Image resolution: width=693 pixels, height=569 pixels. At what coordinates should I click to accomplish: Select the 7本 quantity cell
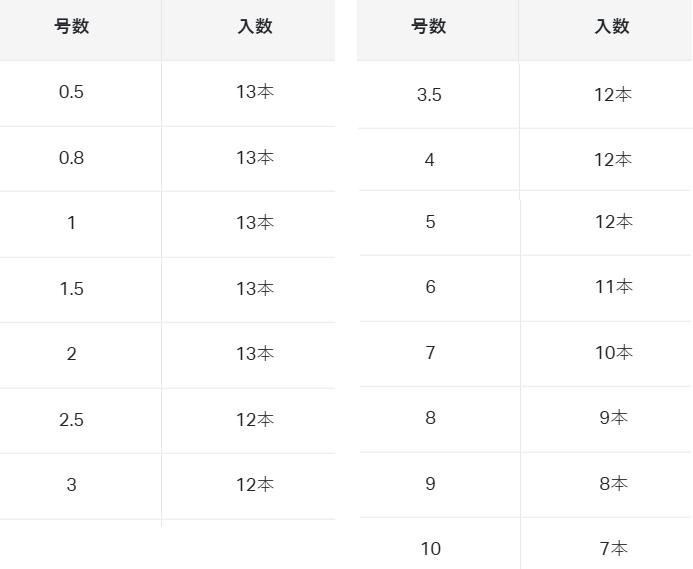click(613, 548)
